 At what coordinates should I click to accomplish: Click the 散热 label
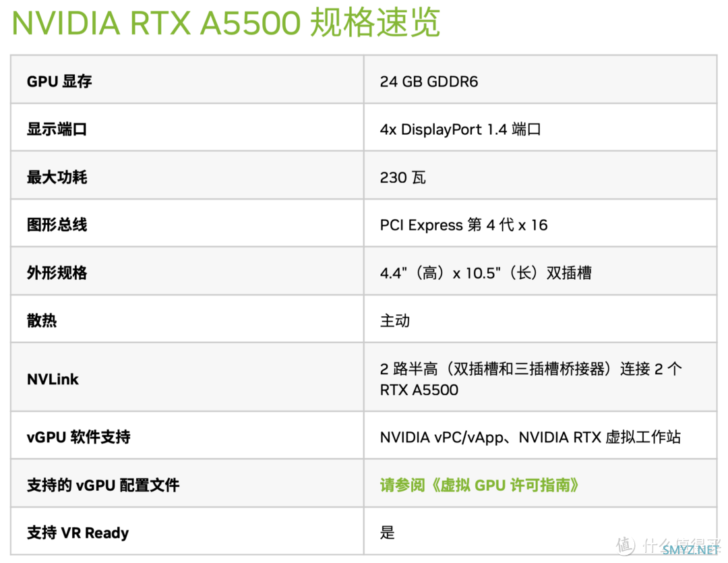(42, 320)
